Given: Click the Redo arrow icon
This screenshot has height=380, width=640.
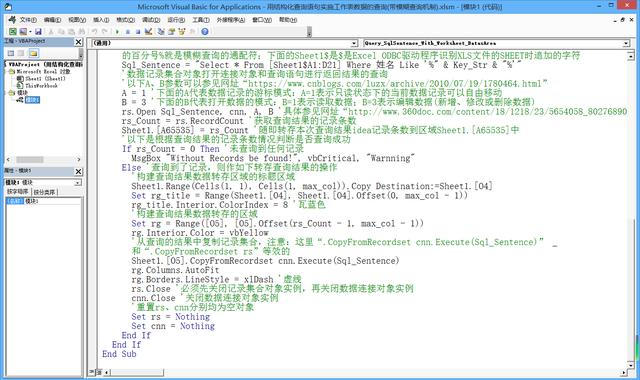Looking at the screenshot, I should (105, 31).
